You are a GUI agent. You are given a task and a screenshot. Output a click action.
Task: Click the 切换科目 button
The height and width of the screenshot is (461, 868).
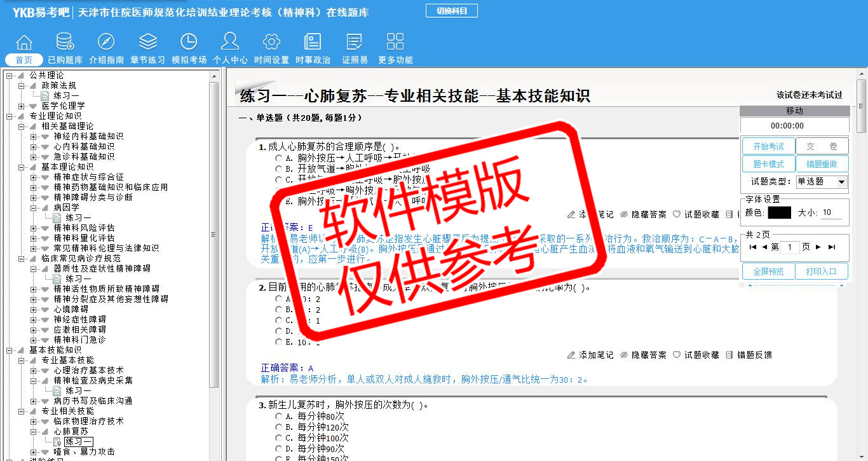tap(451, 11)
